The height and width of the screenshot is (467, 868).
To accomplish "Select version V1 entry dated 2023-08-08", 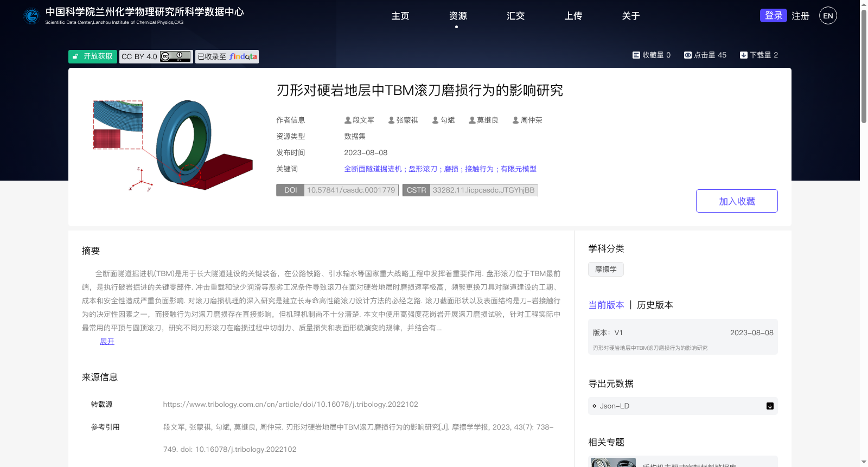I will point(683,337).
